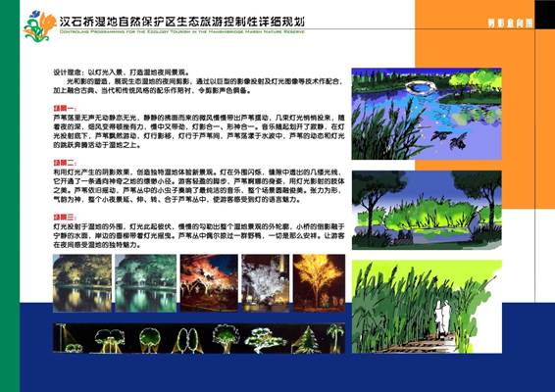Click the paragraph starting 利用灯光产生的阴影效果

199,186
